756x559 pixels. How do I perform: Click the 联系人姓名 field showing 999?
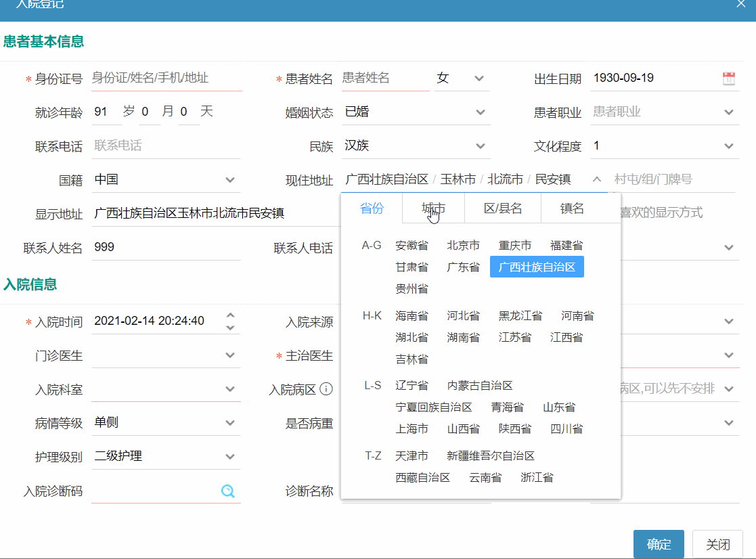(166, 247)
